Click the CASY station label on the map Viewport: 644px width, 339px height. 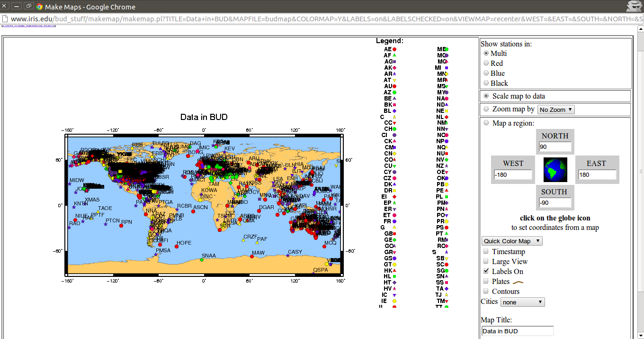[295, 252]
